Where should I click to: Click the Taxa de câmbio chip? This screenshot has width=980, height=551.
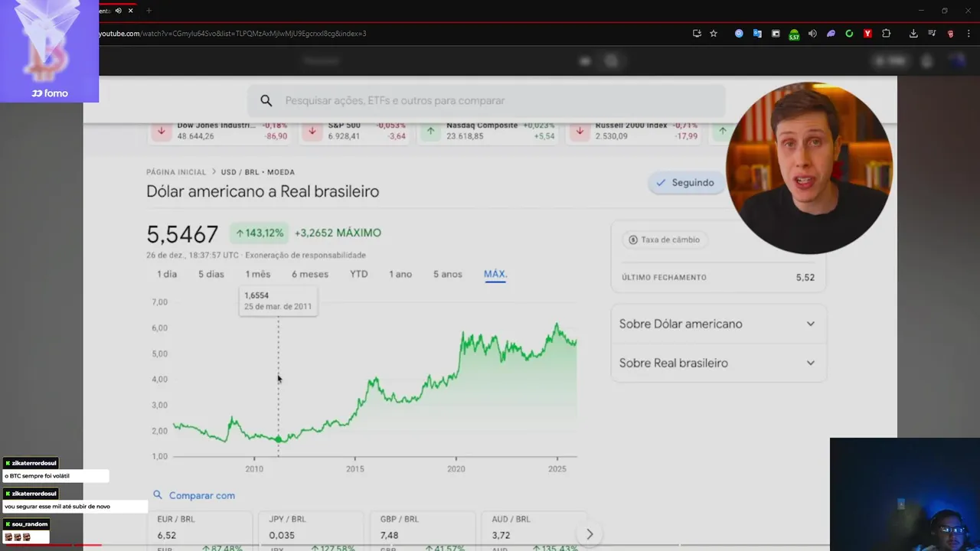665,240
